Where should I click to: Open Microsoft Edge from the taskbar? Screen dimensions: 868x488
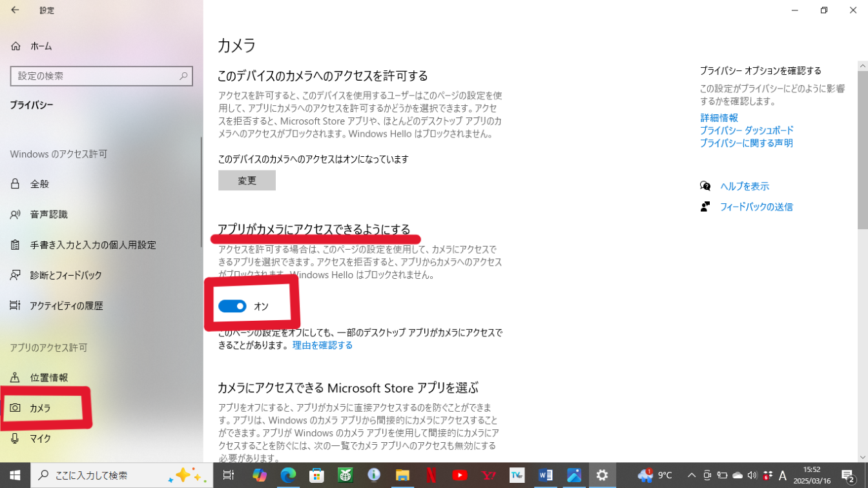tap(288, 475)
